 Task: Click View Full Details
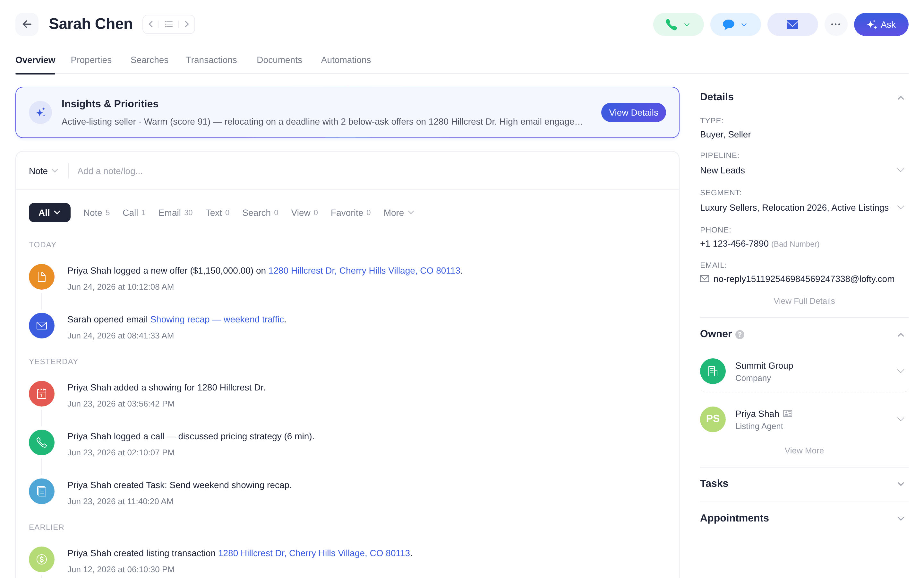pos(804,301)
